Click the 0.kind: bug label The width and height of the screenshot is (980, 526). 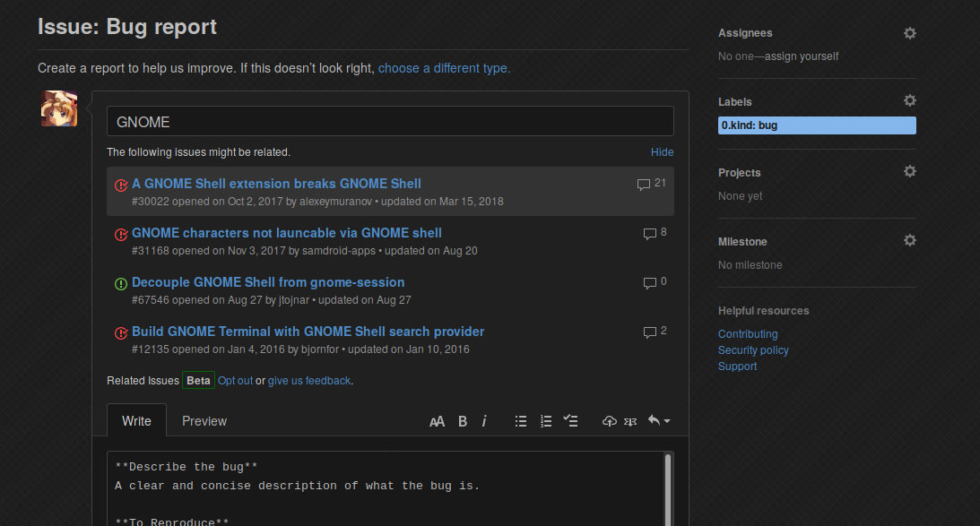tap(817, 125)
